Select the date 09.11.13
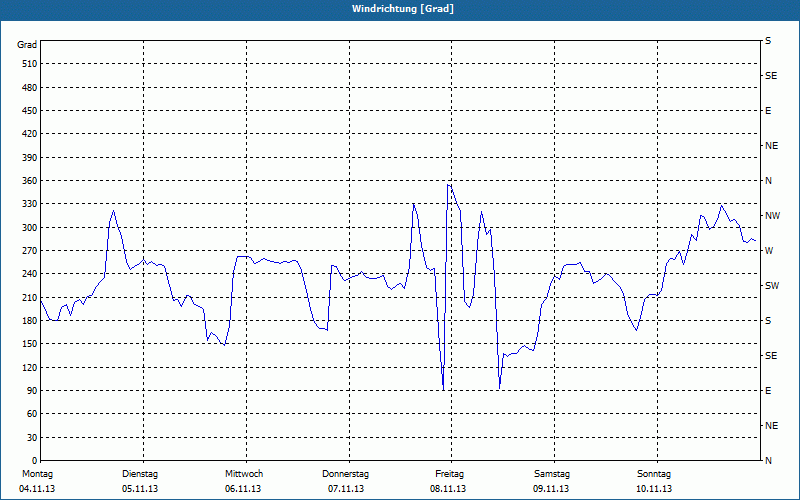The image size is (800, 500). point(551,489)
